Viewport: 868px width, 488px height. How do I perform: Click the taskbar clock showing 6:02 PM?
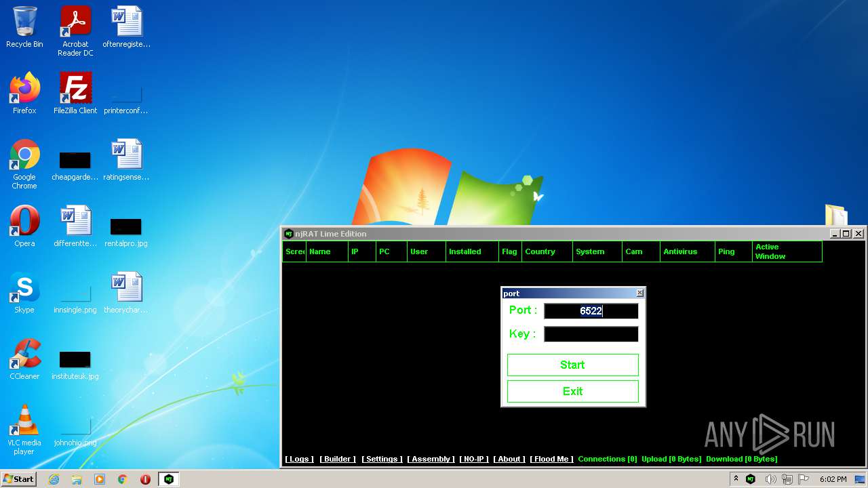833,479
